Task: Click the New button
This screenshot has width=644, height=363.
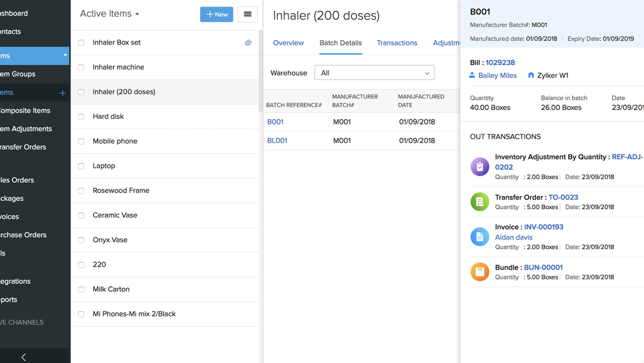Action: [x=217, y=15]
